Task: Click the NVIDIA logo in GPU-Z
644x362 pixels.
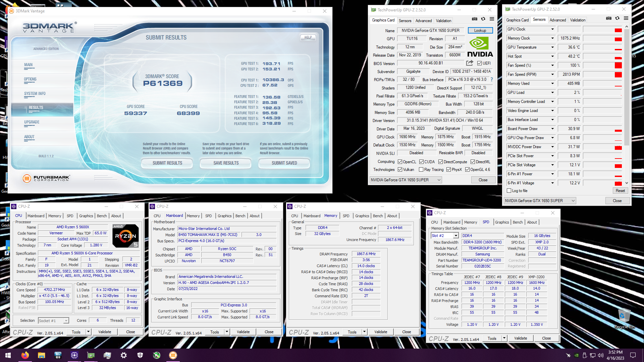Action: [x=480, y=47]
